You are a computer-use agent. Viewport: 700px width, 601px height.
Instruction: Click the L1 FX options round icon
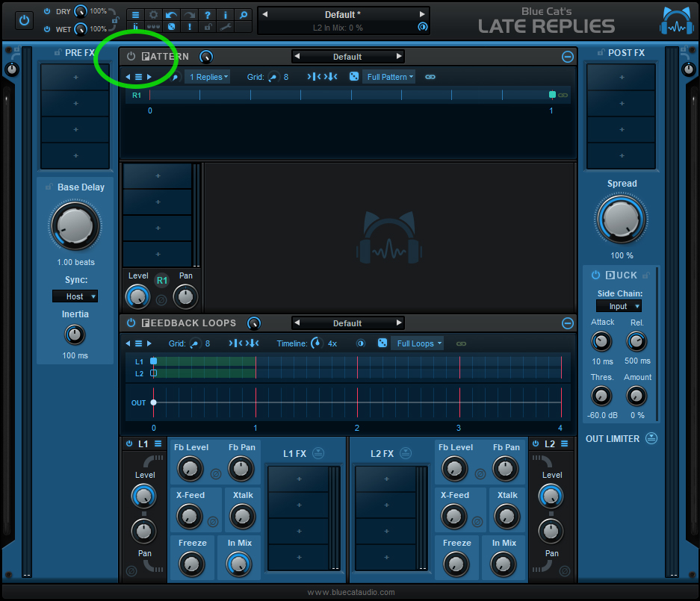pyautogui.click(x=318, y=453)
